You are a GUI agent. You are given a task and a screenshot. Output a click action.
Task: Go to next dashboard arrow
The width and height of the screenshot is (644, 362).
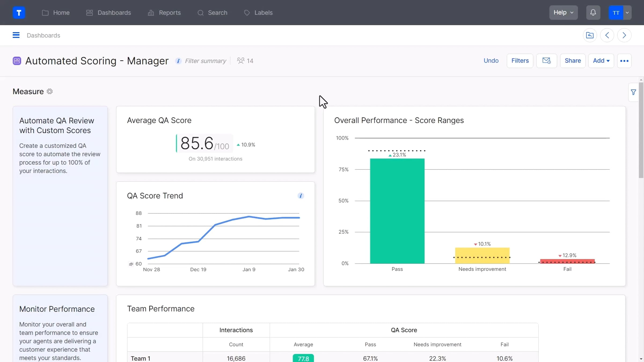coord(624,35)
